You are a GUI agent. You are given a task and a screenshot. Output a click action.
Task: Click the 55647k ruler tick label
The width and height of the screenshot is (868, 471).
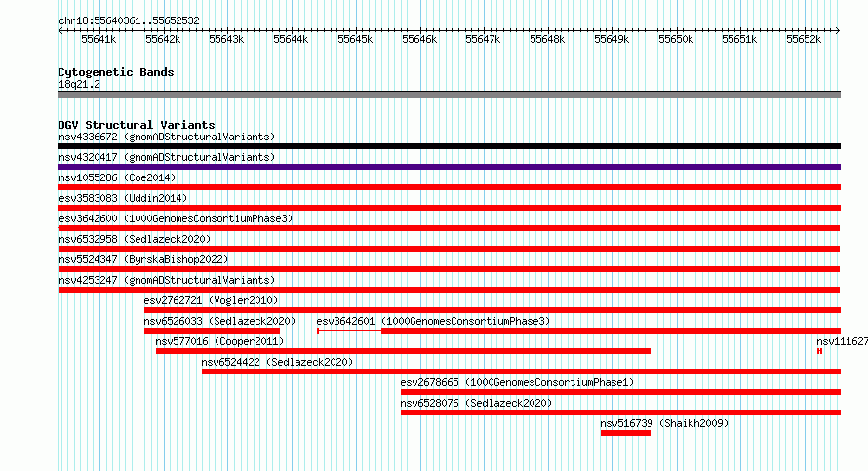coord(483,39)
